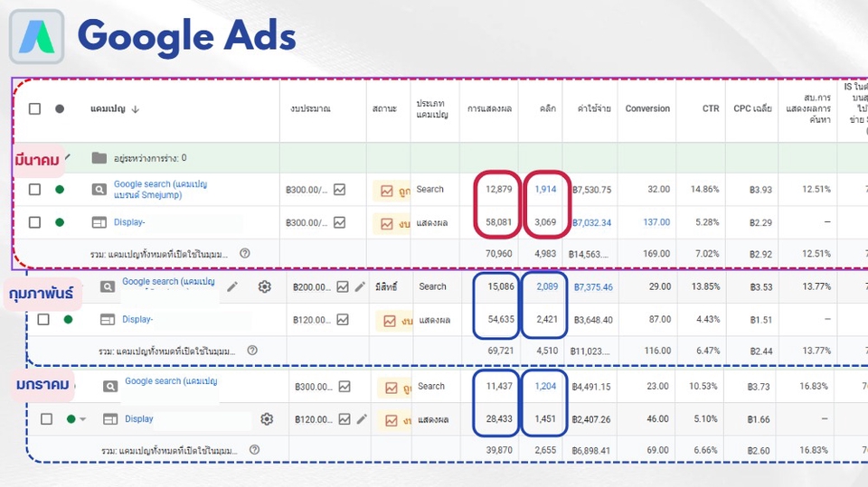
Task: Open the gear settings icon on the 15,086 row
Action: [265, 286]
